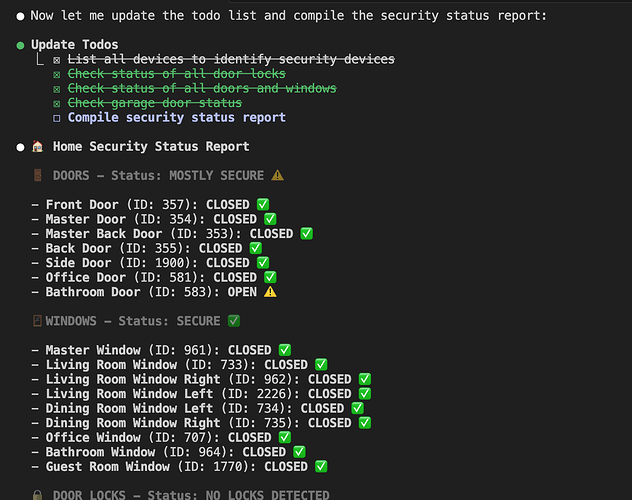Click the warning icon next to Bathroom Door OPEN
The height and width of the screenshot is (500, 632).
point(270,292)
